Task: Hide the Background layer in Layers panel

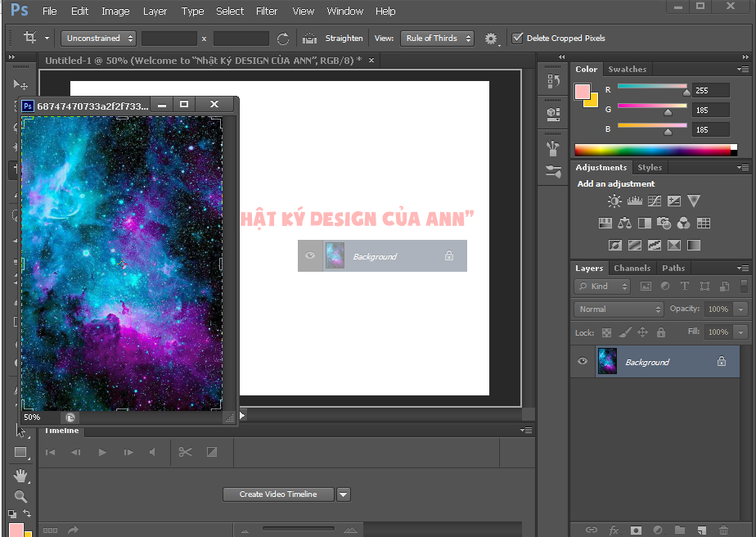Action: point(583,361)
